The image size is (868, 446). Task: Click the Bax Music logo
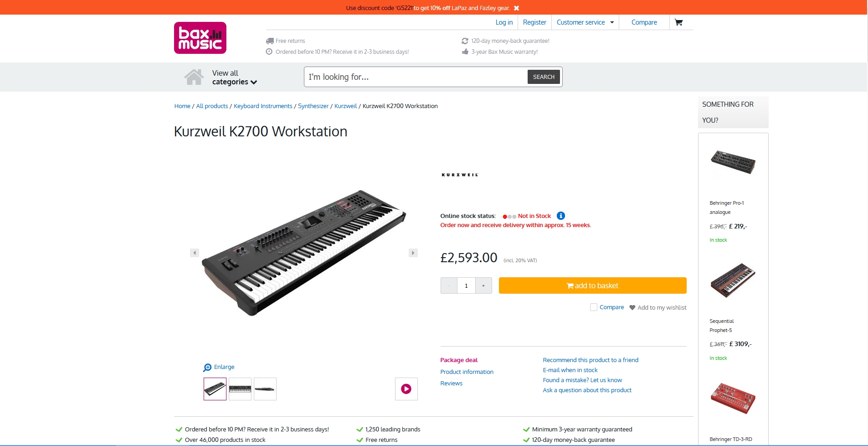click(200, 38)
